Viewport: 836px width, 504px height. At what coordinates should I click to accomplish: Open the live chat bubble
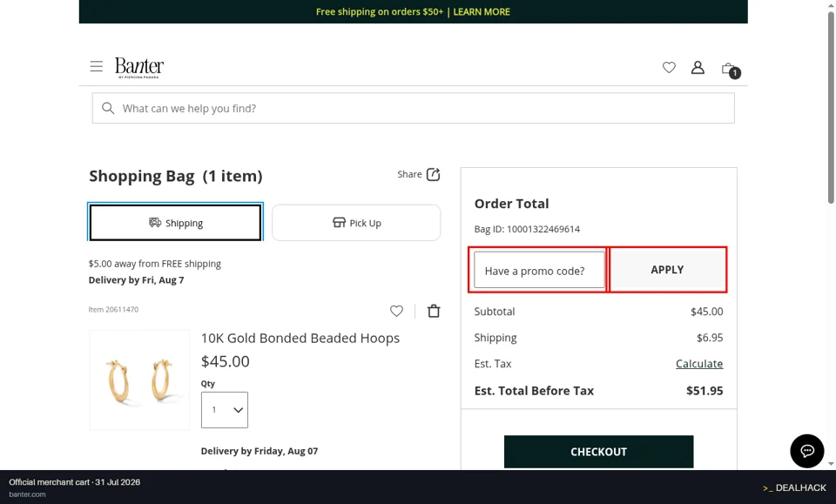point(806,451)
